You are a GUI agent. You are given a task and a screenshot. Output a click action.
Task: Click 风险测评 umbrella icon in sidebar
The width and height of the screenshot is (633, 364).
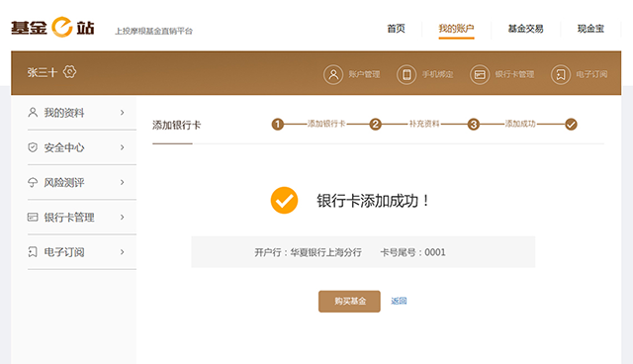click(x=33, y=182)
